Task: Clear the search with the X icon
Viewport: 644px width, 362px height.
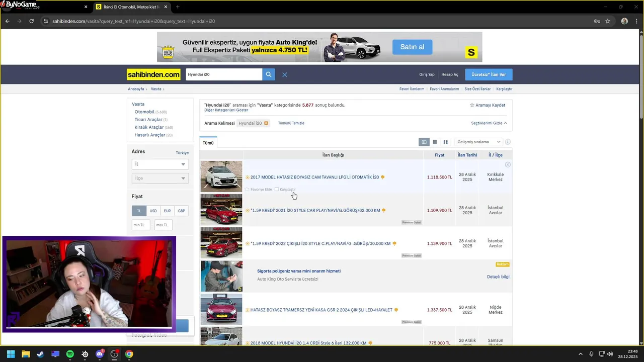Action: pos(285,74)
